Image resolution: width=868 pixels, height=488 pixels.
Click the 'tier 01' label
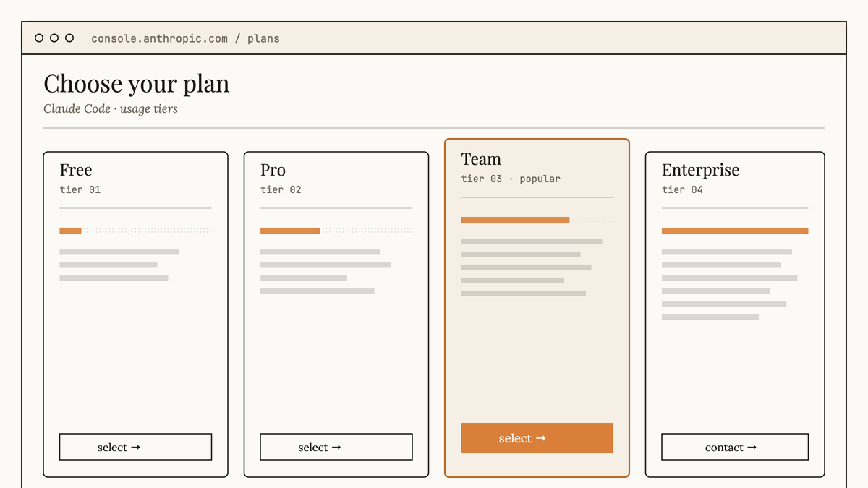tap(80, 189)
